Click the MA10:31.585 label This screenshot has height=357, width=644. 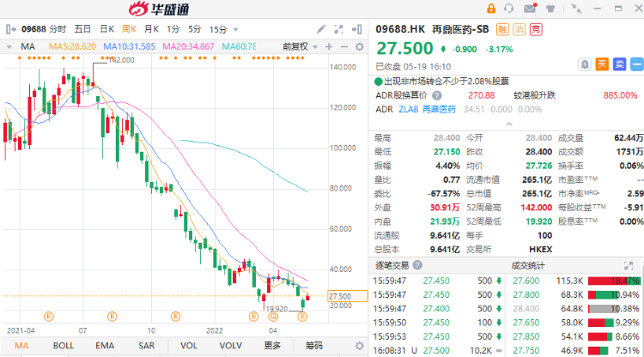[130, 47]
